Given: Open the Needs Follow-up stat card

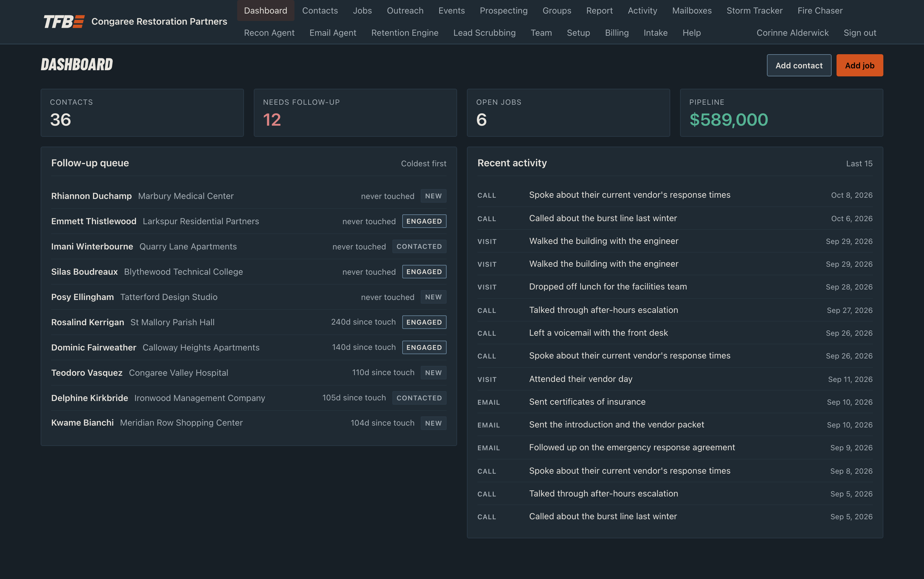Looking at the screenshot, I should (x=355, y=113).
